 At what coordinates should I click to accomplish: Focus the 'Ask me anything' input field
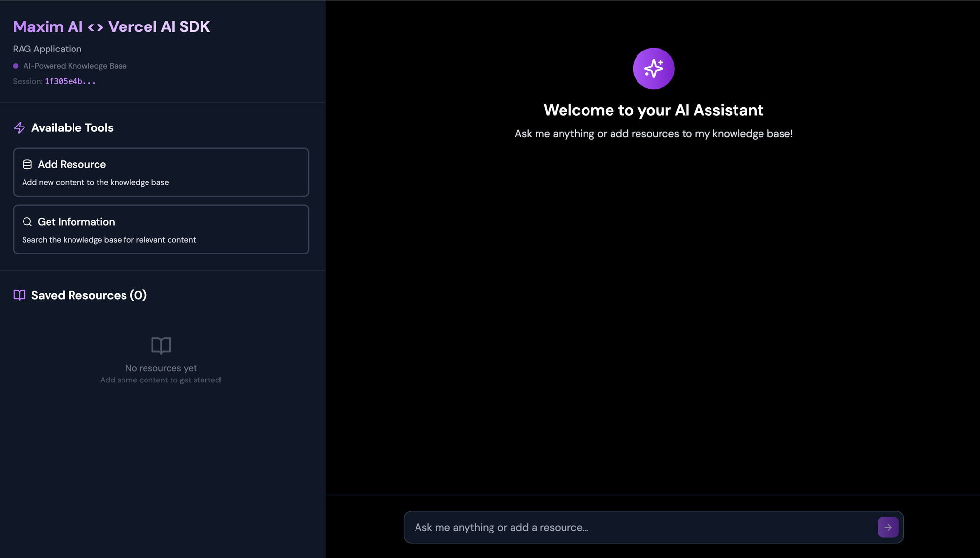637,527
